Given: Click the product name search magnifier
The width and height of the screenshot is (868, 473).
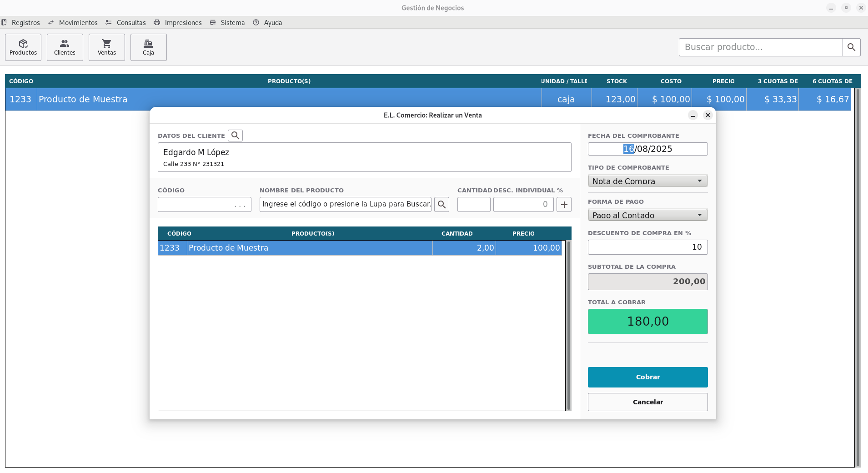Looking at the screenshot, I should point(442,205).
